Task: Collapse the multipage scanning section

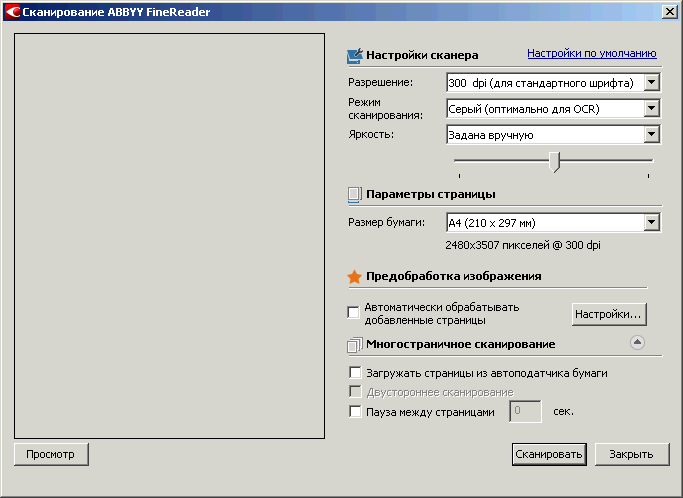Action: click(637, 342)
